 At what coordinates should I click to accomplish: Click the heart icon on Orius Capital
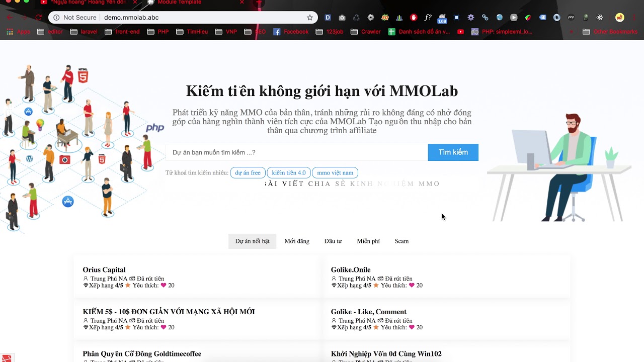point(164,286)
